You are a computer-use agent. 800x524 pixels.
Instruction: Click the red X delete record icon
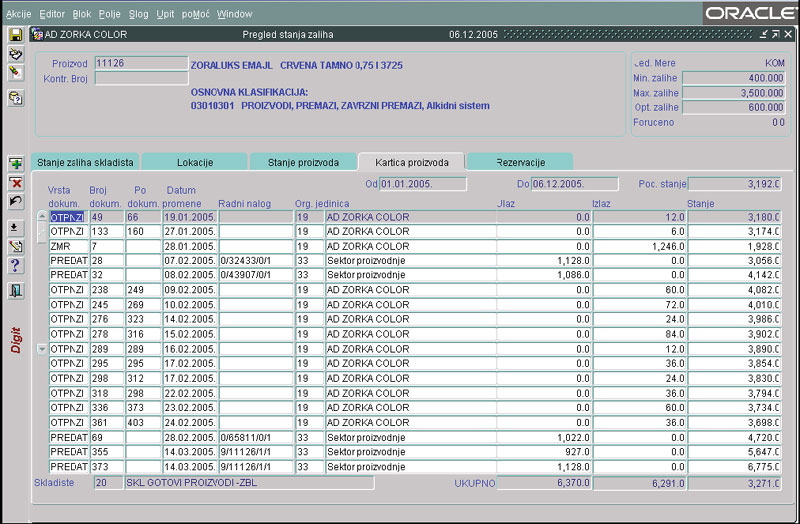pyautogui.click(x=16, y=183)
